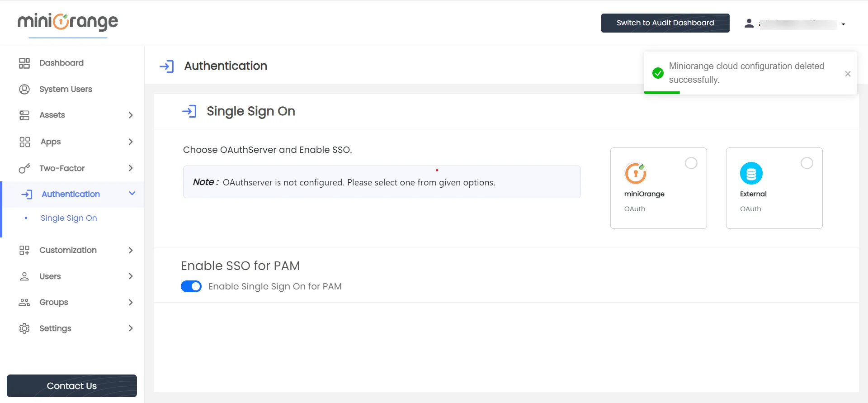Image resolution: width=868 pixels, height=403 pixels.
Task: Open the Settings menu item
Action: click(55, 328)
